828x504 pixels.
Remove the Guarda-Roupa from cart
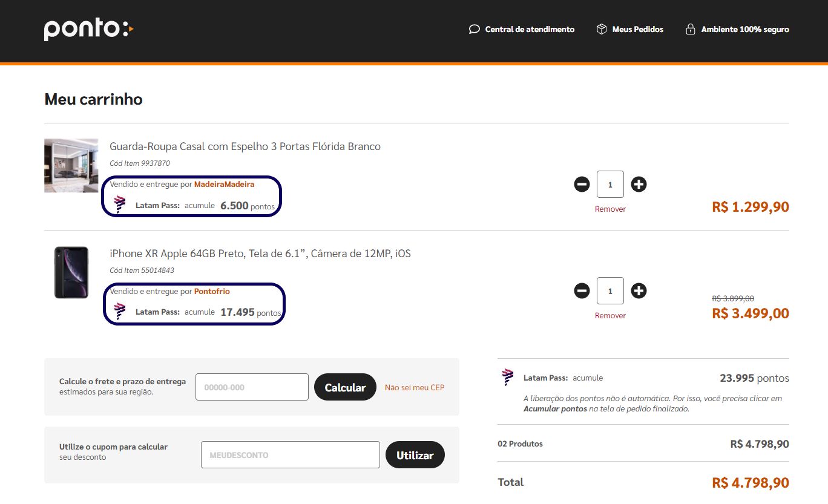(x=610, y=209)
